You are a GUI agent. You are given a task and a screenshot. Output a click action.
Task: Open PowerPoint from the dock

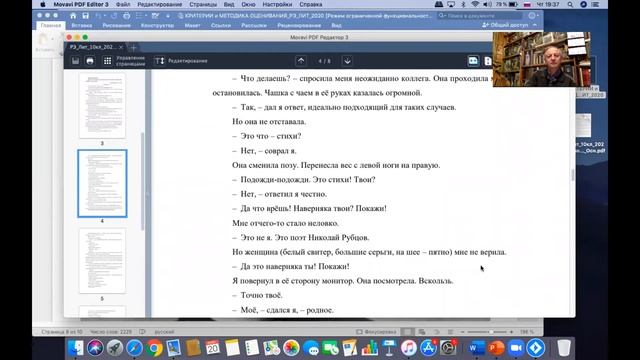coord(496,348)
